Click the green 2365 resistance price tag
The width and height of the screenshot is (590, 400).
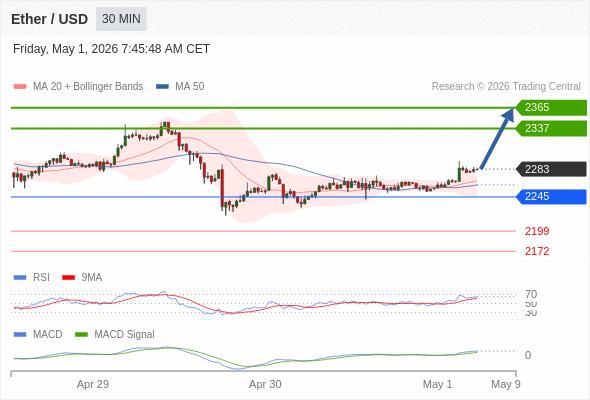pos(551,108)
